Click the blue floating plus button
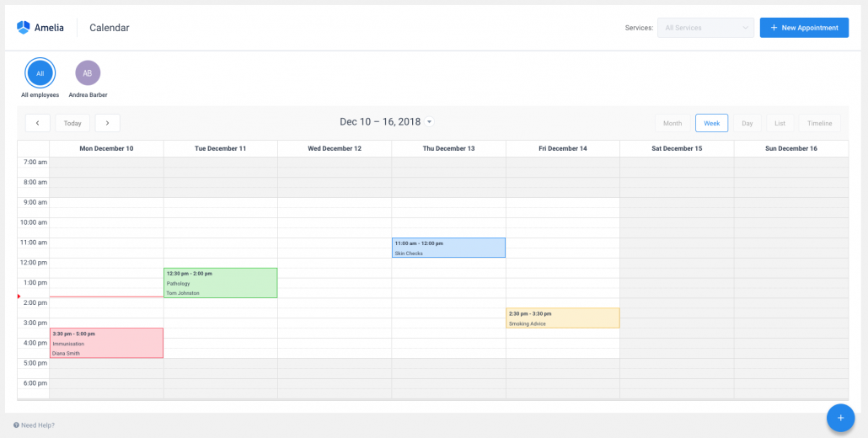Screen dimensions: 868x438 pyautogui.click(x=839, y=417)
